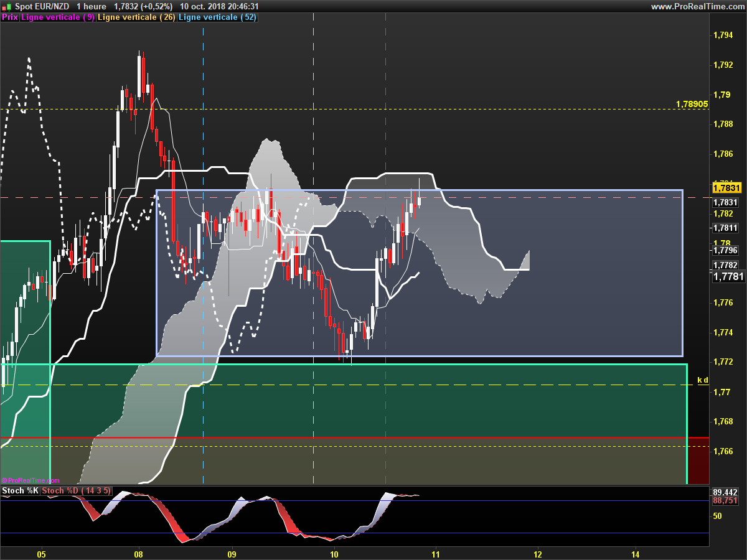Viewport: 747px width, 560px height.
Task: Click the 1,794 price axis label
Action: pyautogui.click(x=723, y=35)
